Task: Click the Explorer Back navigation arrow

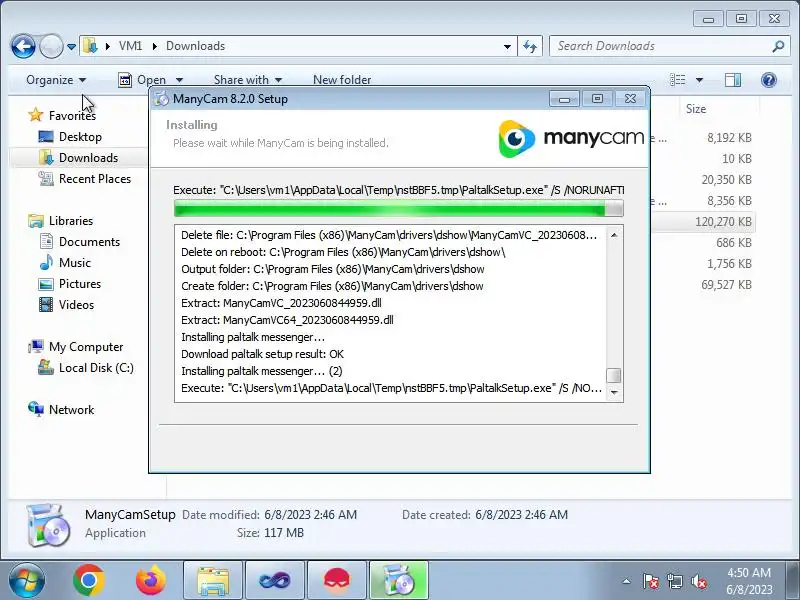Action: click(23, 46)
